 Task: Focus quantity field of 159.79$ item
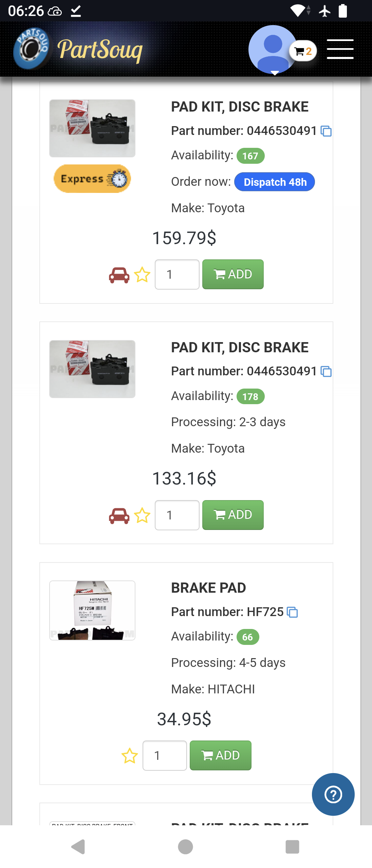tap(177, 275)
